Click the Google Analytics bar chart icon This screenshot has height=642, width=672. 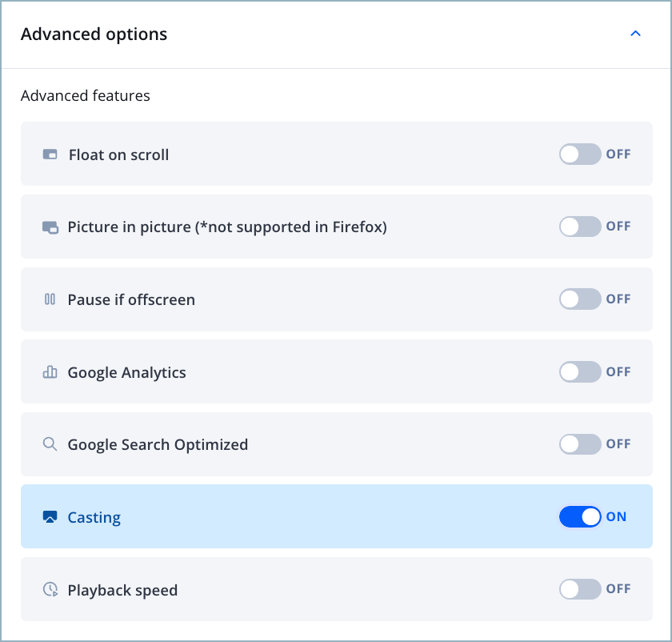point(50,372)
